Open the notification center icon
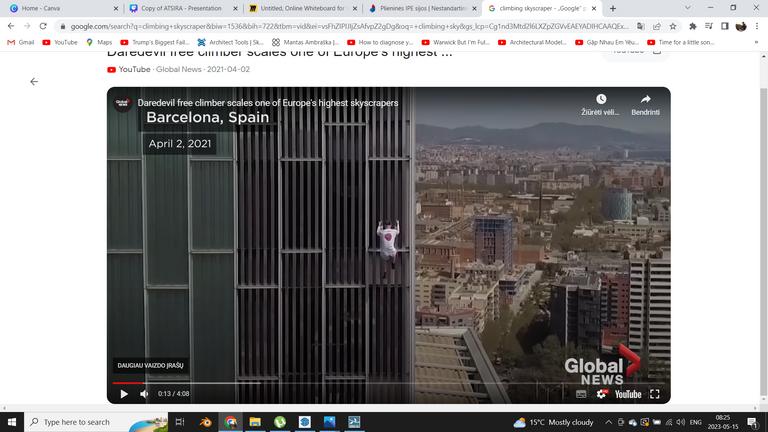 [x=752, y=422]
